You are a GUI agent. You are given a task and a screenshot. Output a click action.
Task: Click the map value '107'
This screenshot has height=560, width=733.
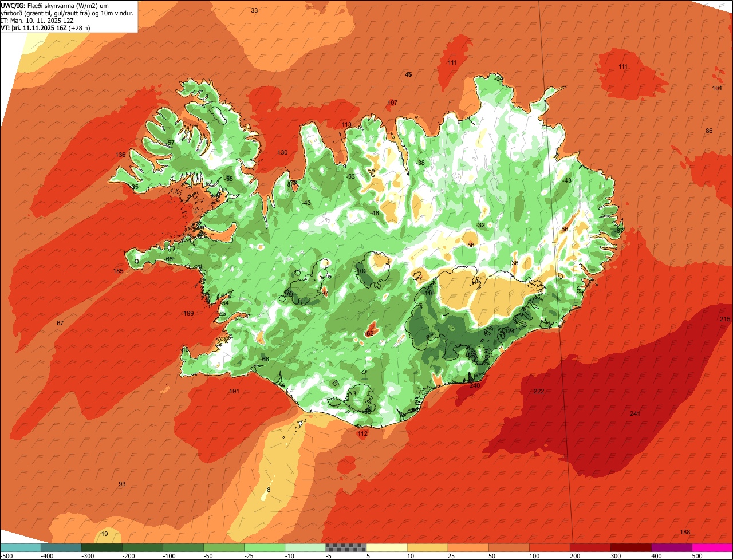click(392, 102)
